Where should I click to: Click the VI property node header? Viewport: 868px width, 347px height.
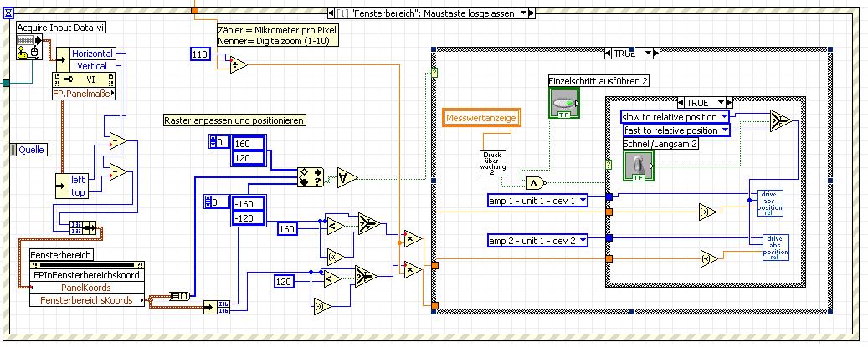click(x=85, y=79)
